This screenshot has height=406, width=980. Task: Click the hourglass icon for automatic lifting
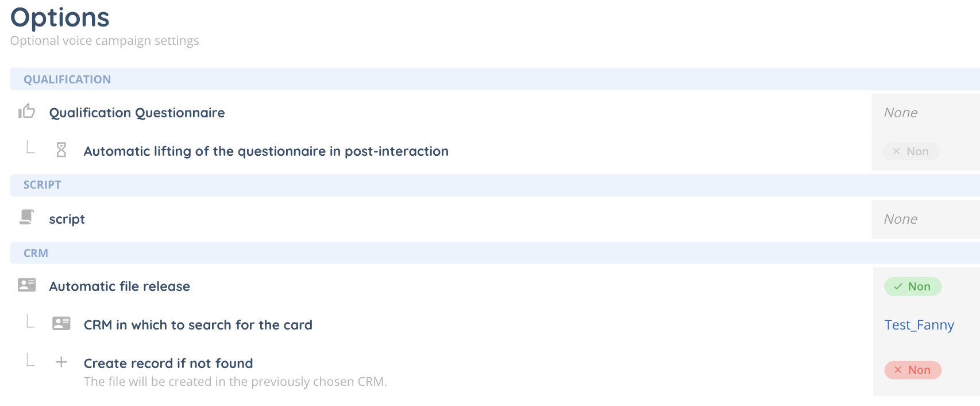click(61, 150)
